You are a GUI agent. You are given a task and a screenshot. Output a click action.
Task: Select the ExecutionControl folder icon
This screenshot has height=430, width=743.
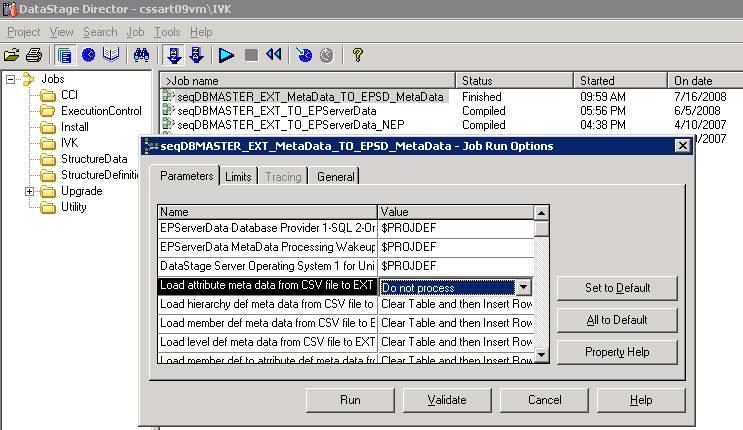[x=48, y=112]
